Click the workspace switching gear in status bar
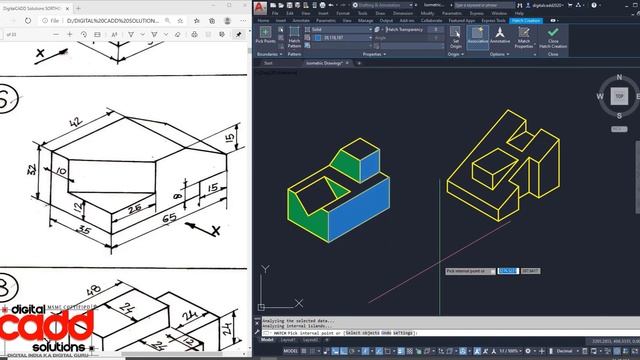The image size is (640, 360). (528, 351)
